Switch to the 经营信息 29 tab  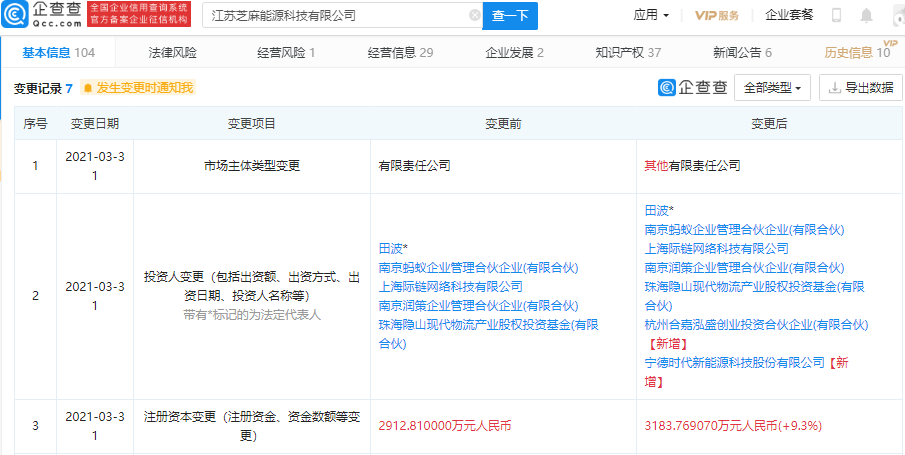pos(401,53)
